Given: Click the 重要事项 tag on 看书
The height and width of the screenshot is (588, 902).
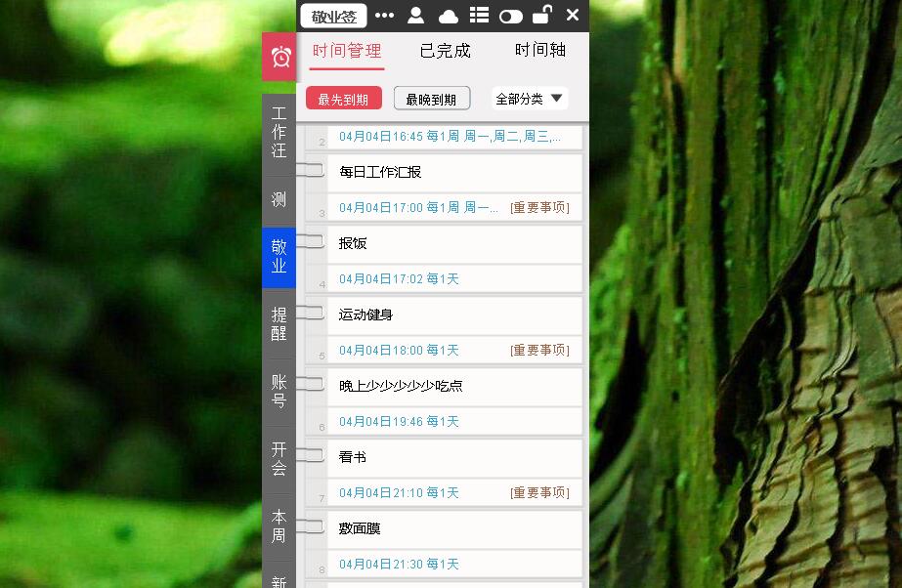Looking at the screenshot, I should [539, 492].
